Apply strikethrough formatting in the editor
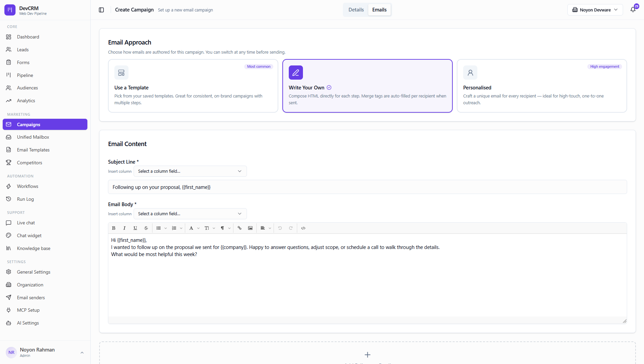This screenshot has height=364, width=644. 146,228
